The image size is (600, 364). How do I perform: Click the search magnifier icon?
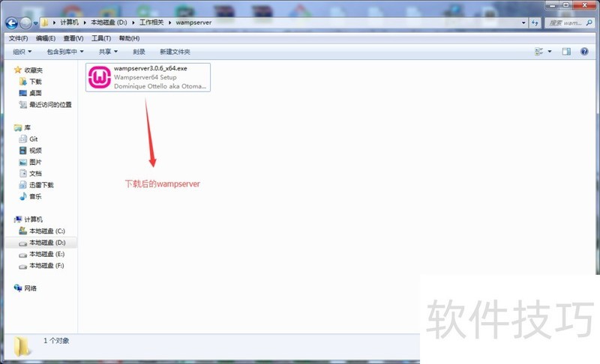589,23
